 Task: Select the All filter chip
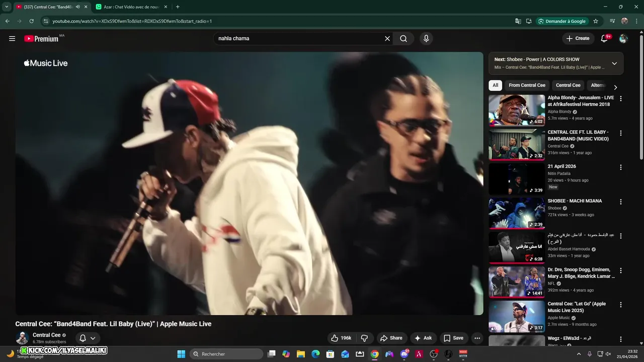click(x=495, y=85)
